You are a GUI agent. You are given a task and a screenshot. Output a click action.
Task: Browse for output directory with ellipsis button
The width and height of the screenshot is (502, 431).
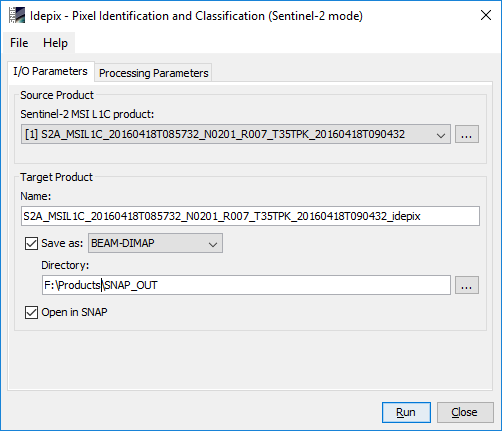[x=467, y=285]
